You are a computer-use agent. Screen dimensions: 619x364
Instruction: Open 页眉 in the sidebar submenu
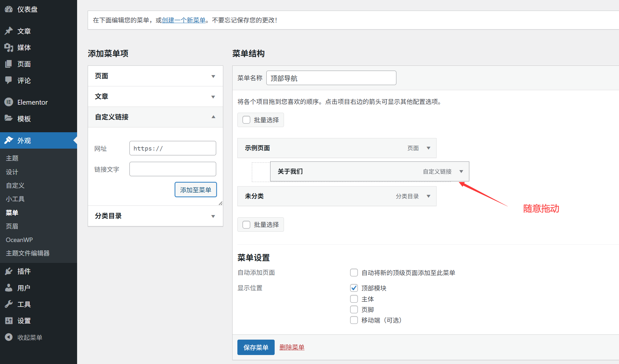(12, 226)
